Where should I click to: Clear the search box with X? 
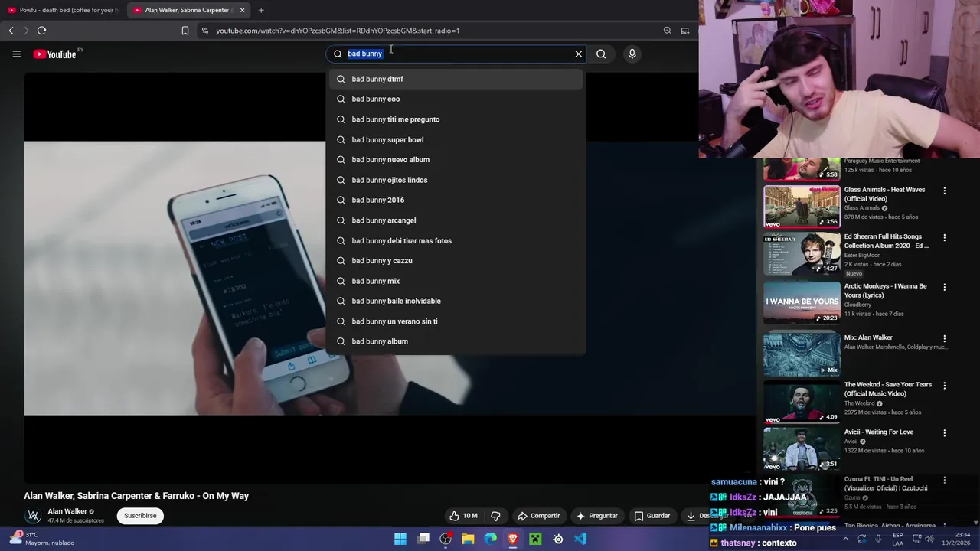click(579, 54)
